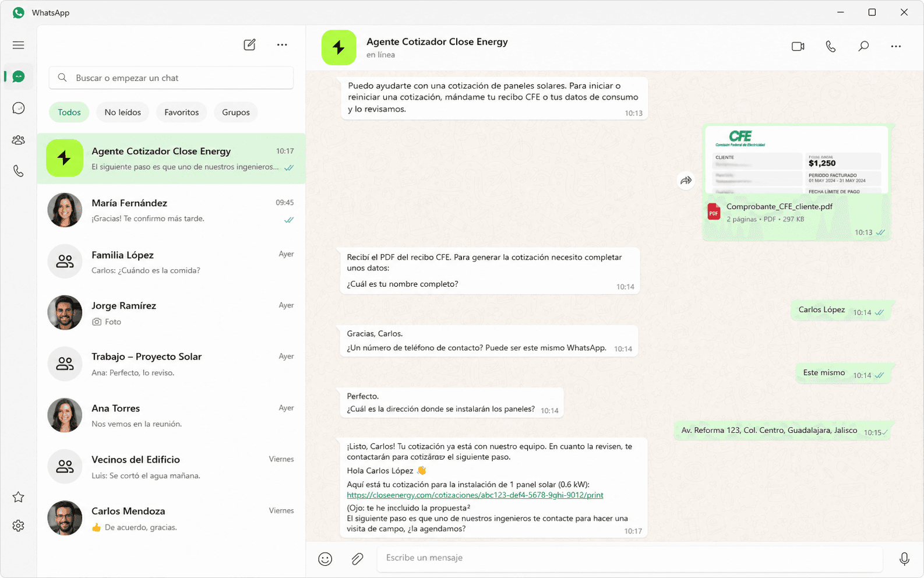The height and width of the screenshot is (578, 924).
Task: Select the Todos filter
Action: pos(69,112)
